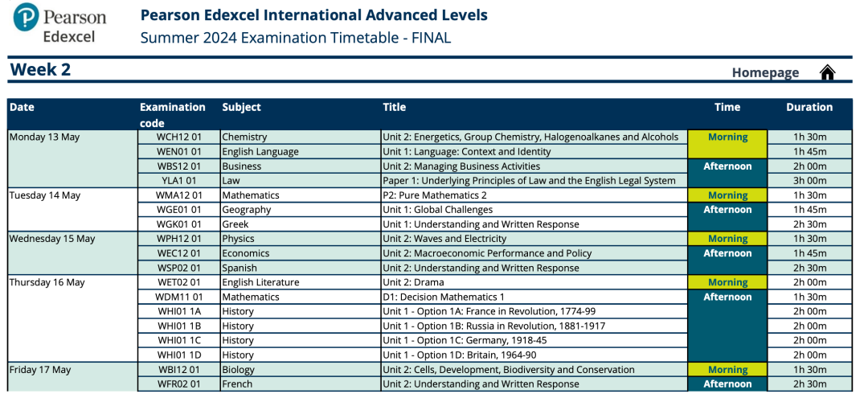Click Summer 2024 Examination Timetable - FINAL subtitle
The height and width of the screenshot is (402, 868).
pyautogui.click(x=296, y=38)
